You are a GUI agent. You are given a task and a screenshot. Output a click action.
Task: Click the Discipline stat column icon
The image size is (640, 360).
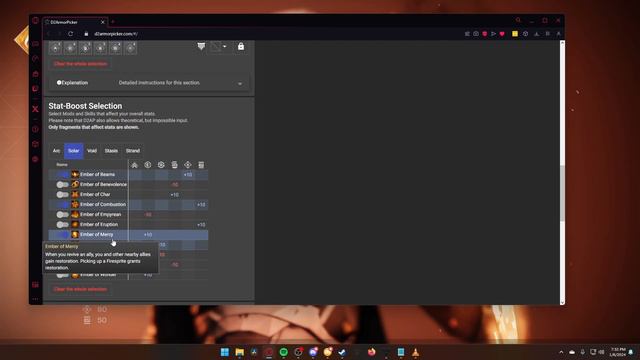pos(174,165)
